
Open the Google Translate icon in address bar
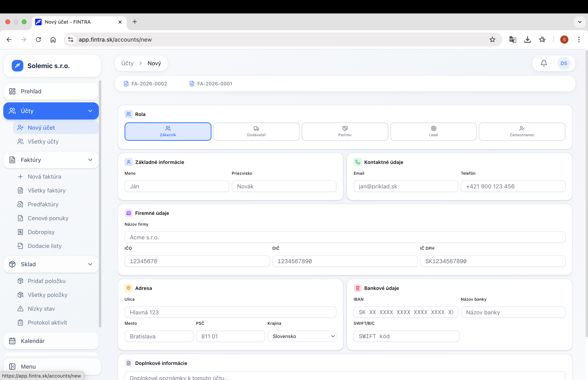coord(512,40)
